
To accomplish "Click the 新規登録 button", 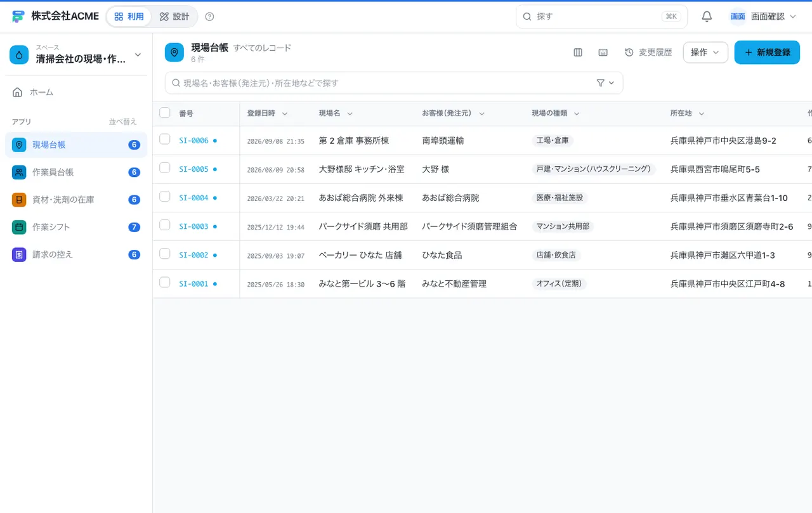I will coord(767,53).
